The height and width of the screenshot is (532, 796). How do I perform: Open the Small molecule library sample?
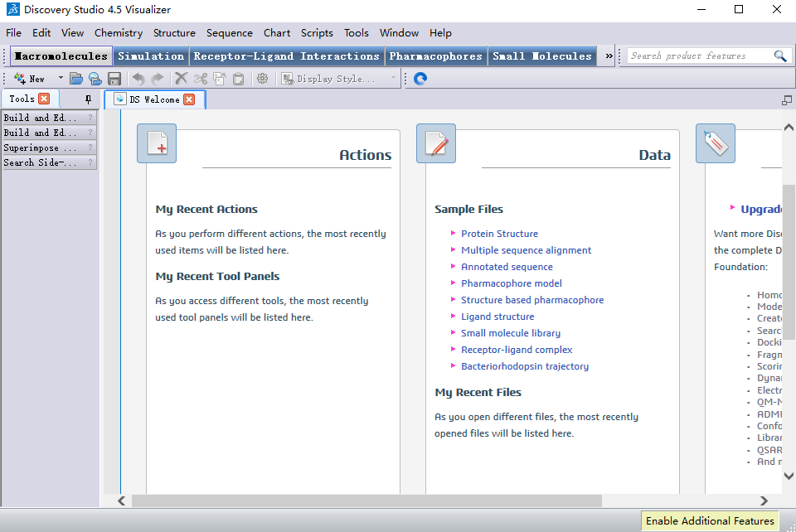(511, 333)
